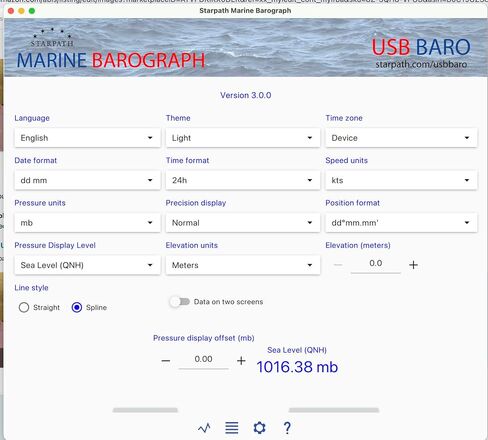Click the pressure display offset field

click(x=203, y=360)
